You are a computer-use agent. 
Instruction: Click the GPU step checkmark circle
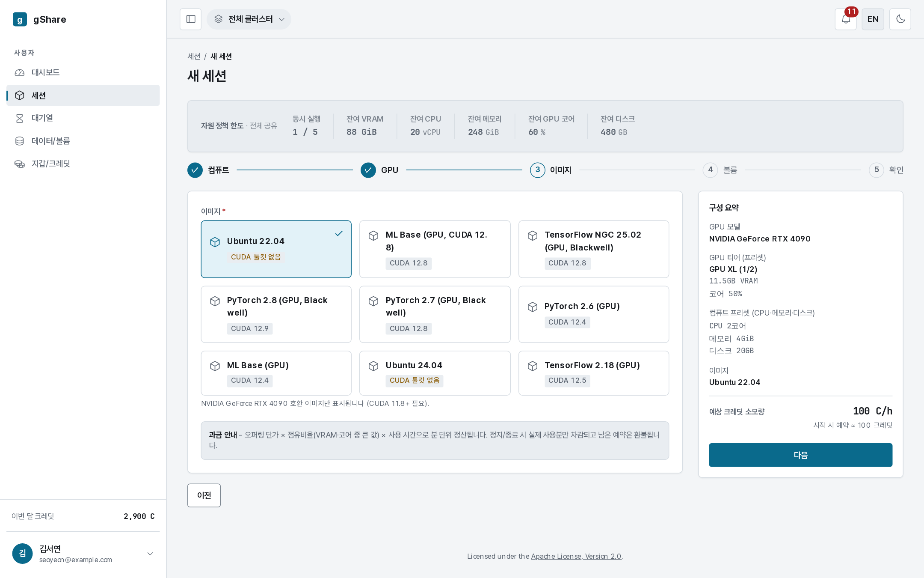pos(368,170)
